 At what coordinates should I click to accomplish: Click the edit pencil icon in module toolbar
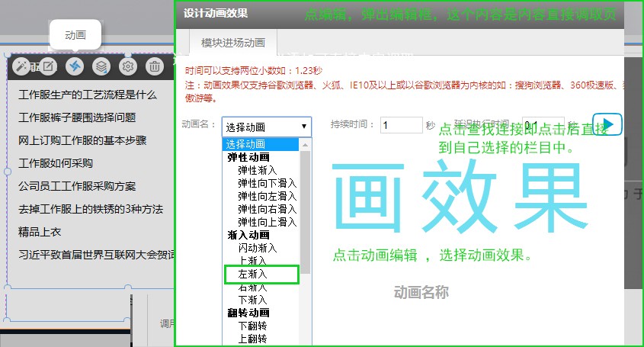pyautogui.click(x=47, y=66)
